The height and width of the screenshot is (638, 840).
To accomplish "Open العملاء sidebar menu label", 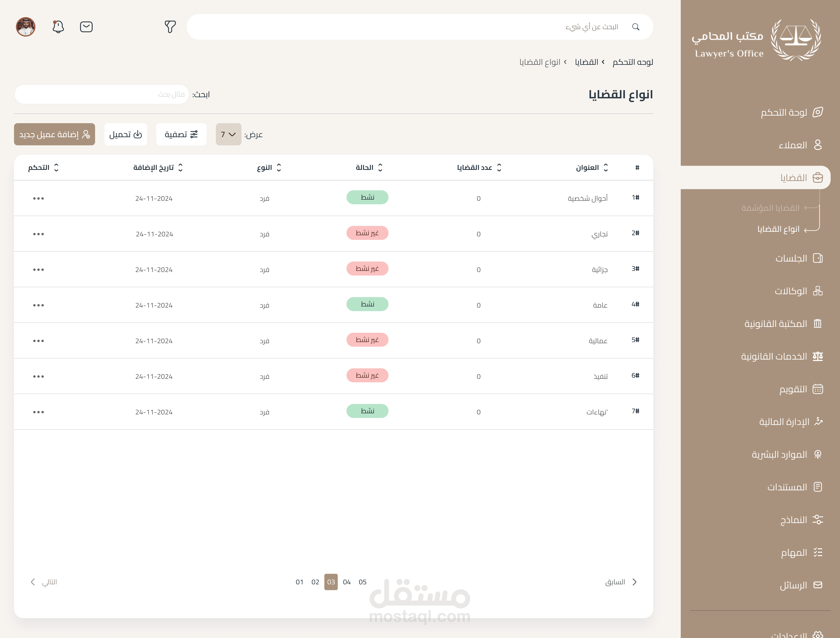I will pos(793,145).
